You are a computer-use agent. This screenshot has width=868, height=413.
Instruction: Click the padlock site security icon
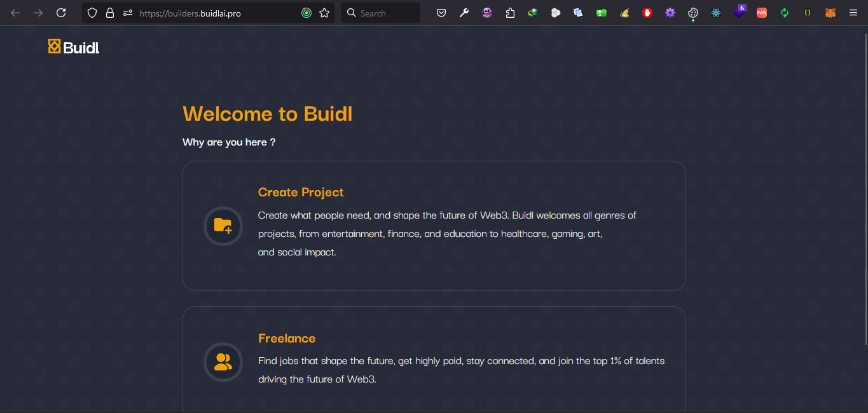[x=110, y=13]
